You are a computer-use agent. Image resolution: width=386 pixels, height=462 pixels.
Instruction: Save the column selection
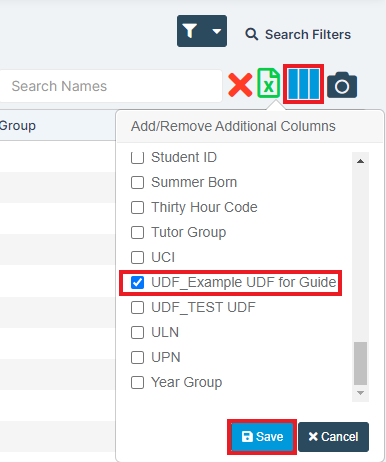pos(262,437)
